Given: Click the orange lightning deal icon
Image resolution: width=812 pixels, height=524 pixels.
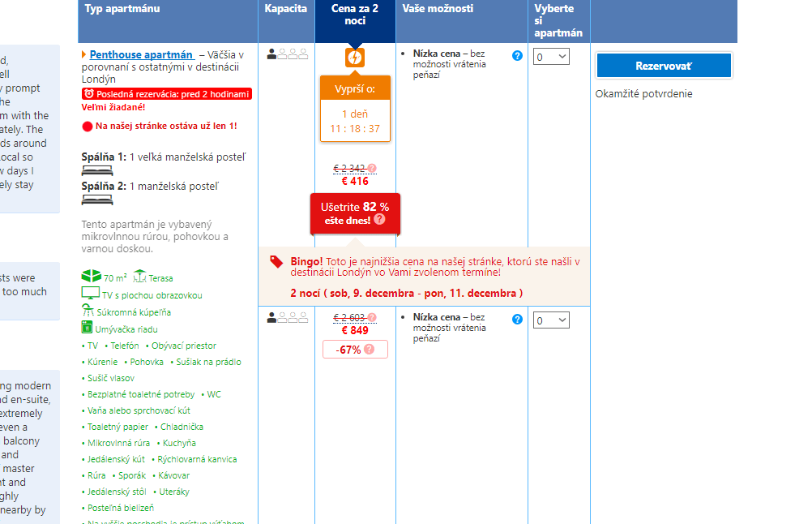Looking at the screenshot, I should (x=354, y=58).
